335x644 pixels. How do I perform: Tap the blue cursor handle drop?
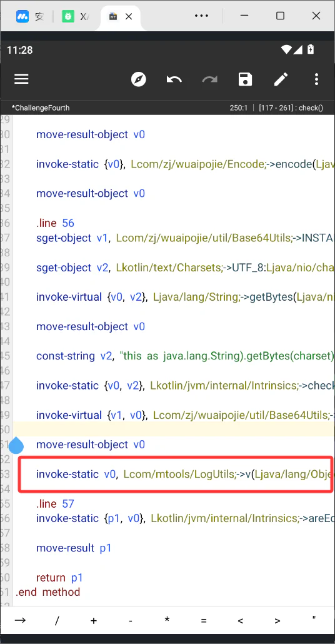pos(16,445)
